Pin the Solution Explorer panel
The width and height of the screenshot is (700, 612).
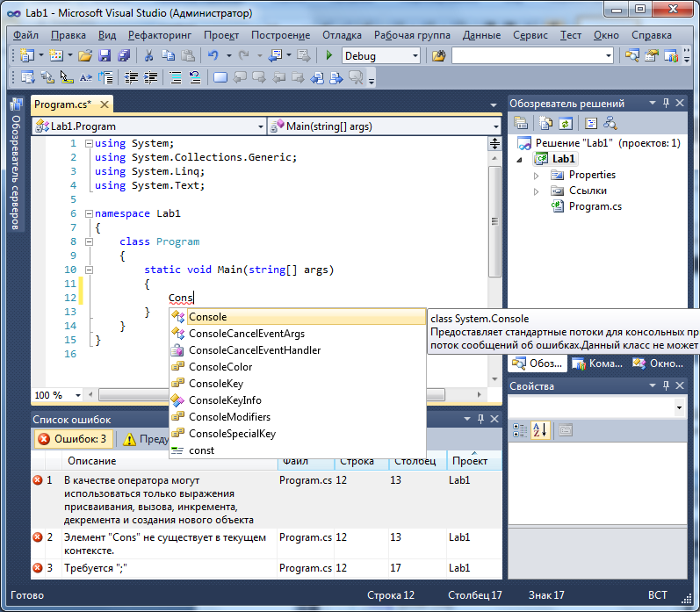[x=666, y=103]
